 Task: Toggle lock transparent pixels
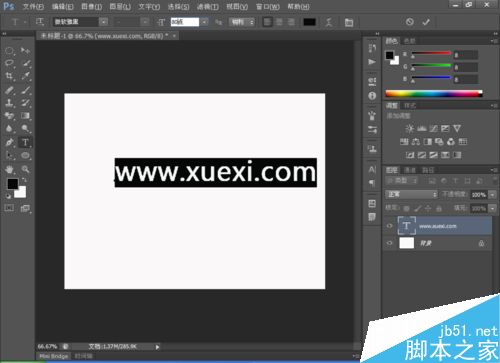[x=406, y=209]
